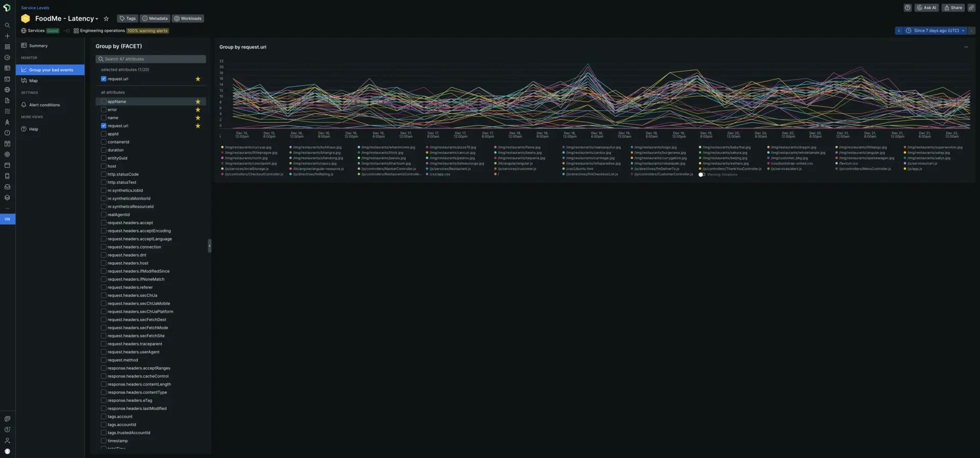Check the appName attribute checkbox
This screenshot has height=458, width=980.
point(104,101)
